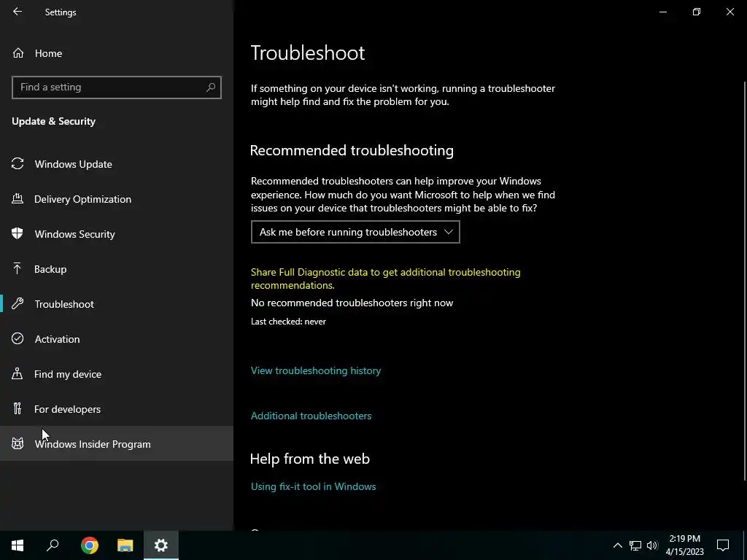Open View troubleshooting history
The image size is (747, 560).
coord(316,370)
